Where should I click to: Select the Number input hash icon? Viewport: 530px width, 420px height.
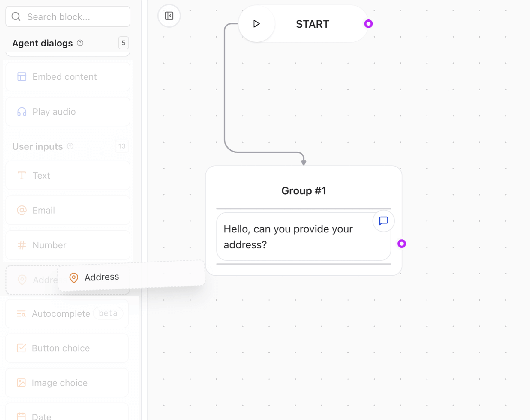point(21,245)
